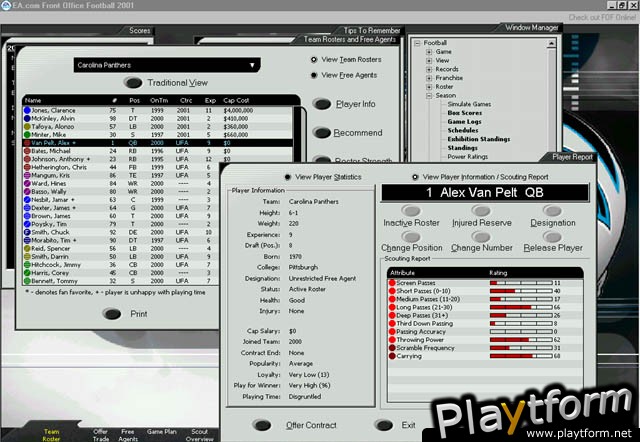Screen dimensions: 640x442
Task: Switch to Offer Trade bottom tab
Action: (100, 435)
